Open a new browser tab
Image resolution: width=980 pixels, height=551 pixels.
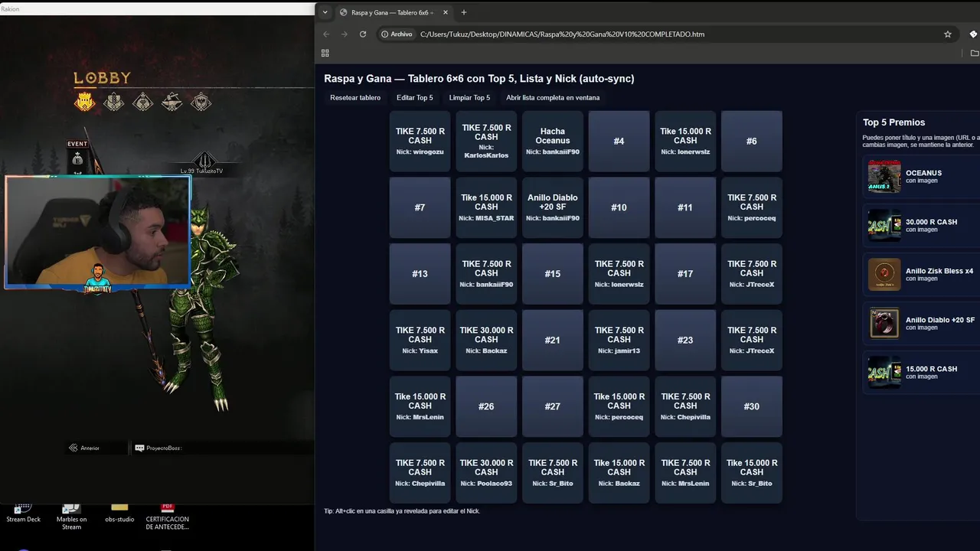tap(464, 12)
